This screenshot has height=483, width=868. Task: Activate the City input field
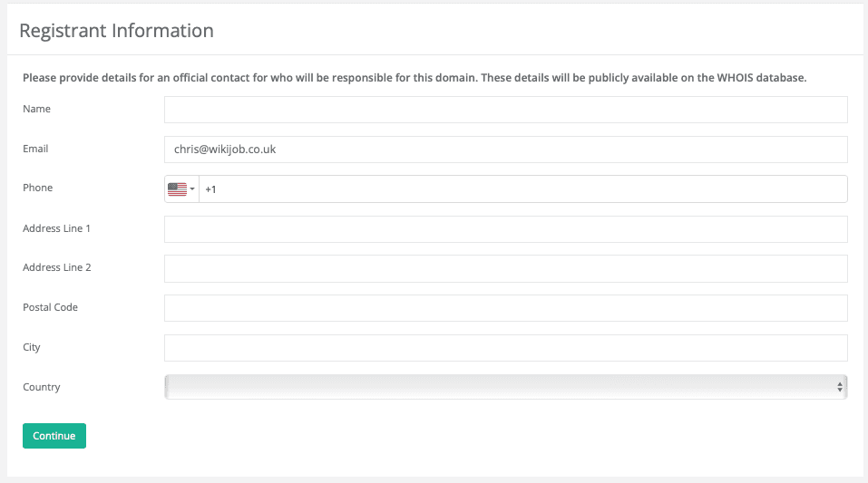pyautogui.click(x=505, y=348)
